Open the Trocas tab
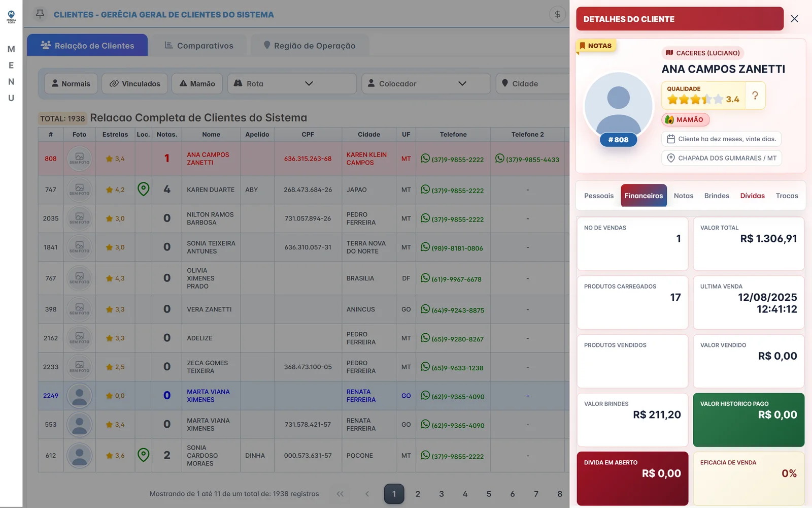 (787, 196)
